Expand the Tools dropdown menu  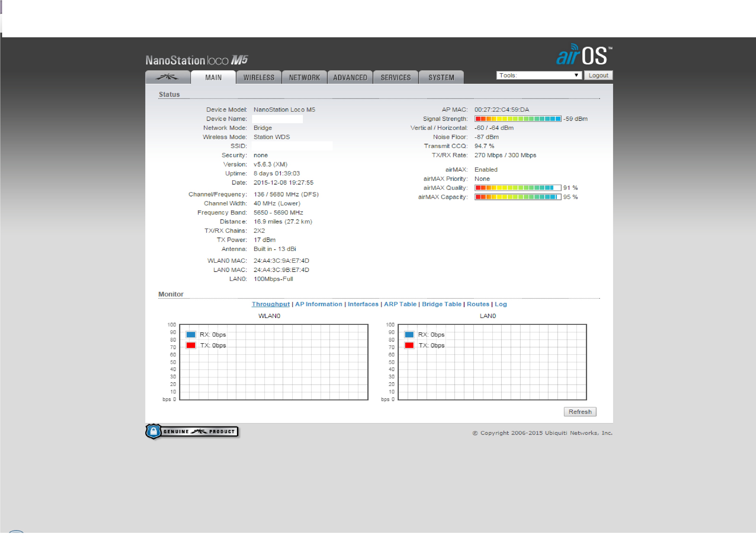(539, 75)
